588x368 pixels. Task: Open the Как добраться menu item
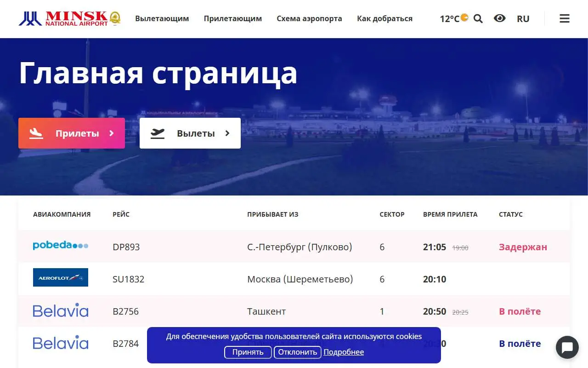pos(384,18)
